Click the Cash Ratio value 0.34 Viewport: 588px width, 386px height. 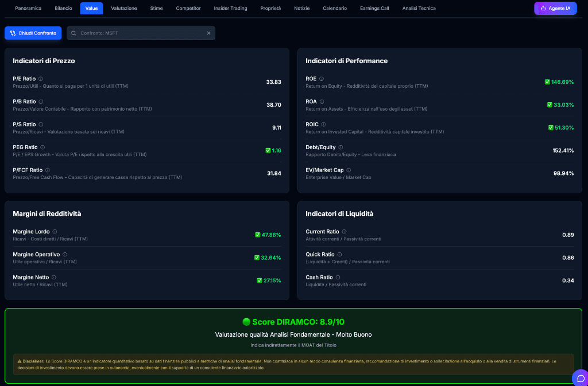tap(568, 280)
